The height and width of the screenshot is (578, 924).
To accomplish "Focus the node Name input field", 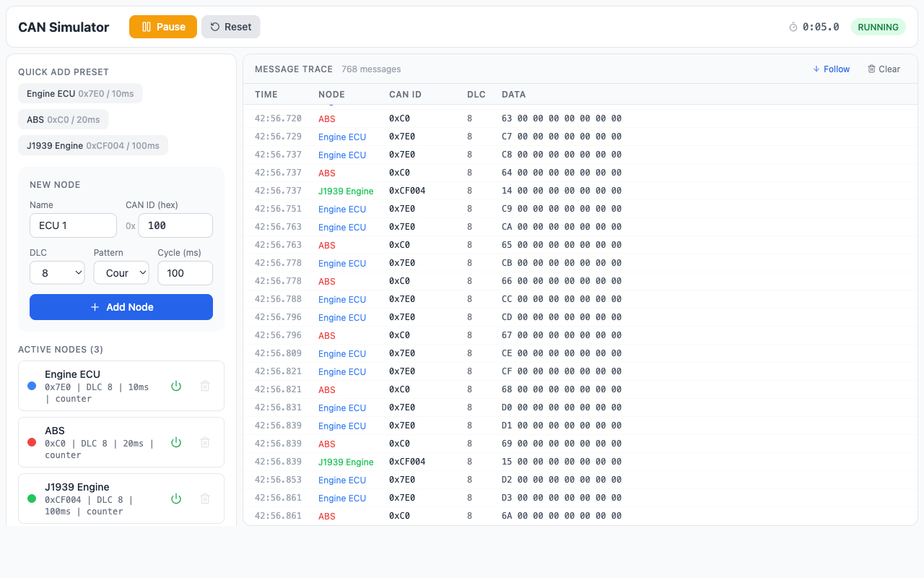I will tap(73, 225).
